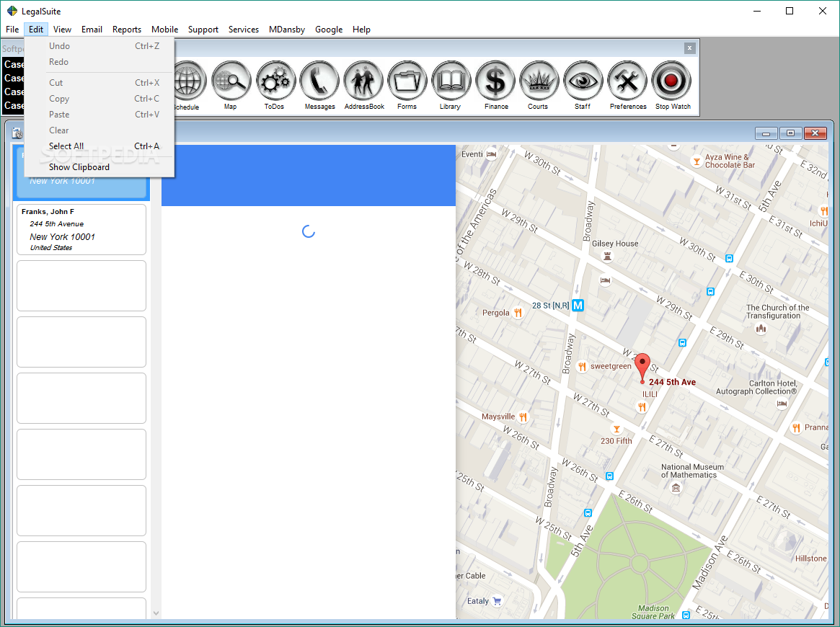
Task: Click the 244 5th Ave map pin
Action: click(x=642, y=368)
